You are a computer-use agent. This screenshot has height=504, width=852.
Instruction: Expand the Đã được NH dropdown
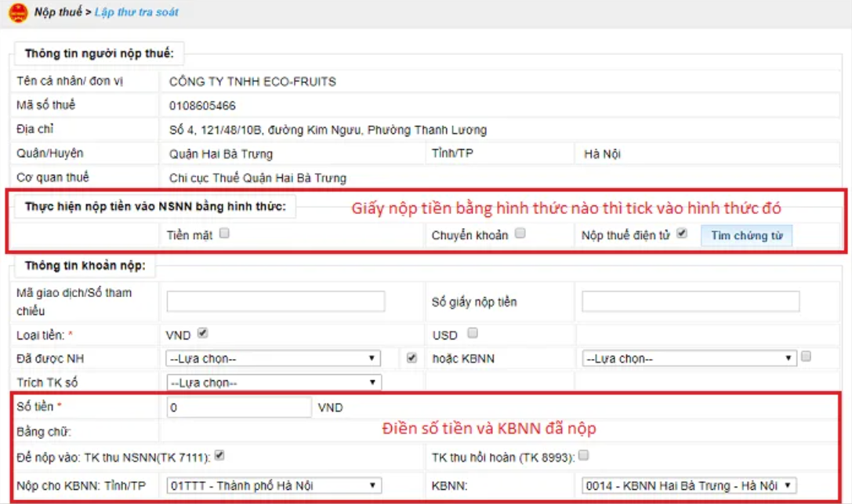click(274, 358)
